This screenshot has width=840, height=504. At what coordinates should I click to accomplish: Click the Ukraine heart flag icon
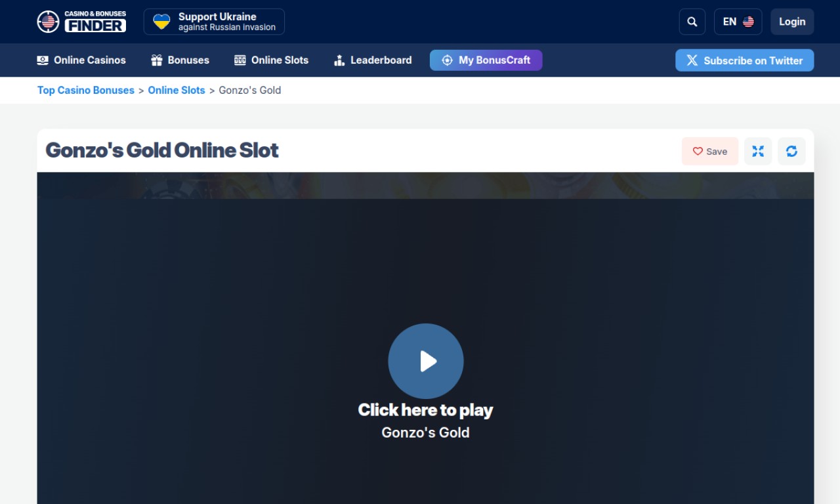point(161,22)
